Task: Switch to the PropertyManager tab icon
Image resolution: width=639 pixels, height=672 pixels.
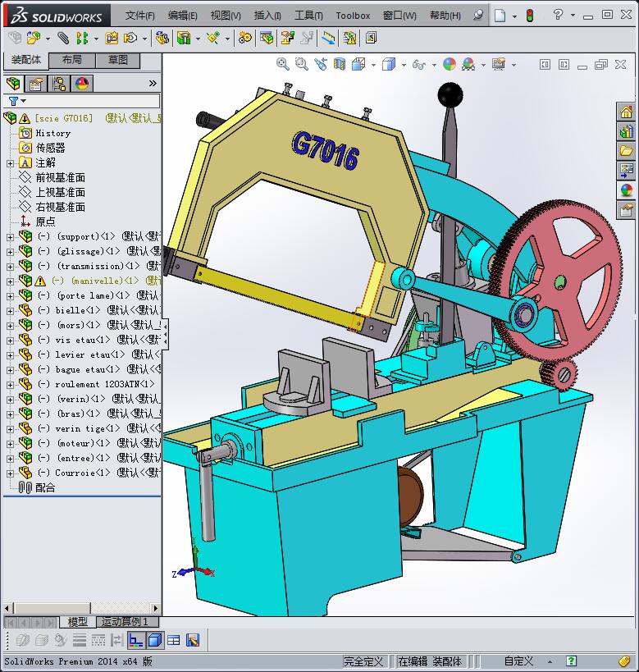Action: click(x=35, y=84)
